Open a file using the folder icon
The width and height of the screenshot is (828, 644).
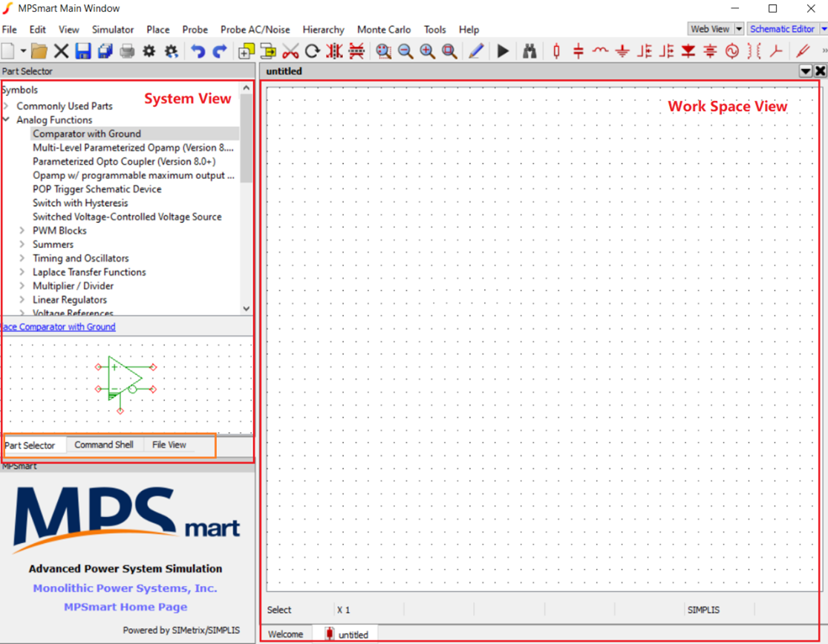pyautogui.click(x=39, y=51)
